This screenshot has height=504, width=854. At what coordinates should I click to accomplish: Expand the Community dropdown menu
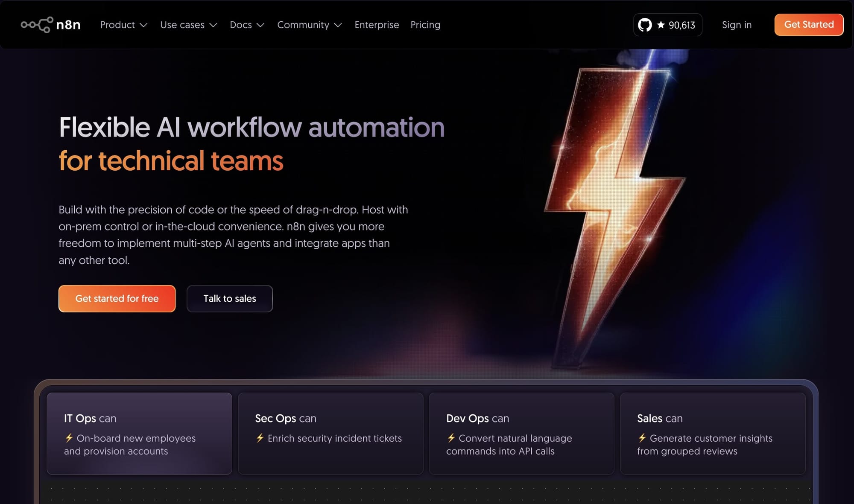tap(309, 25)
